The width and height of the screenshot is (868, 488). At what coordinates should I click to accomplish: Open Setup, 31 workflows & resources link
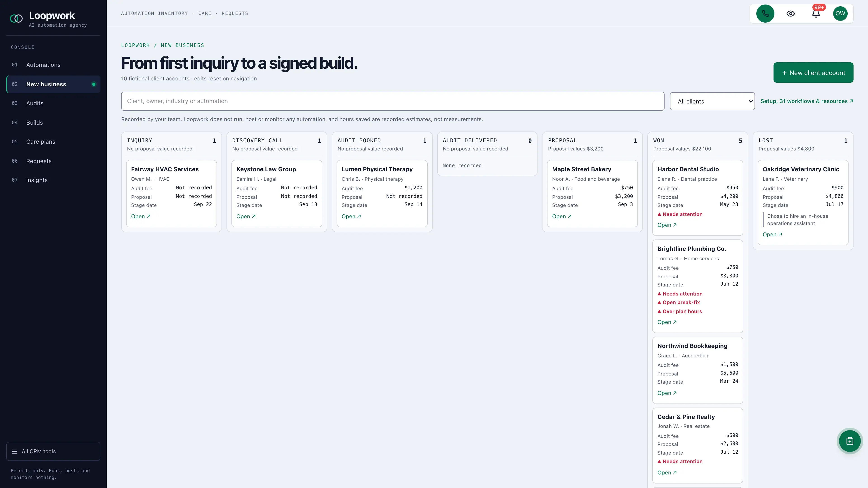807,101
